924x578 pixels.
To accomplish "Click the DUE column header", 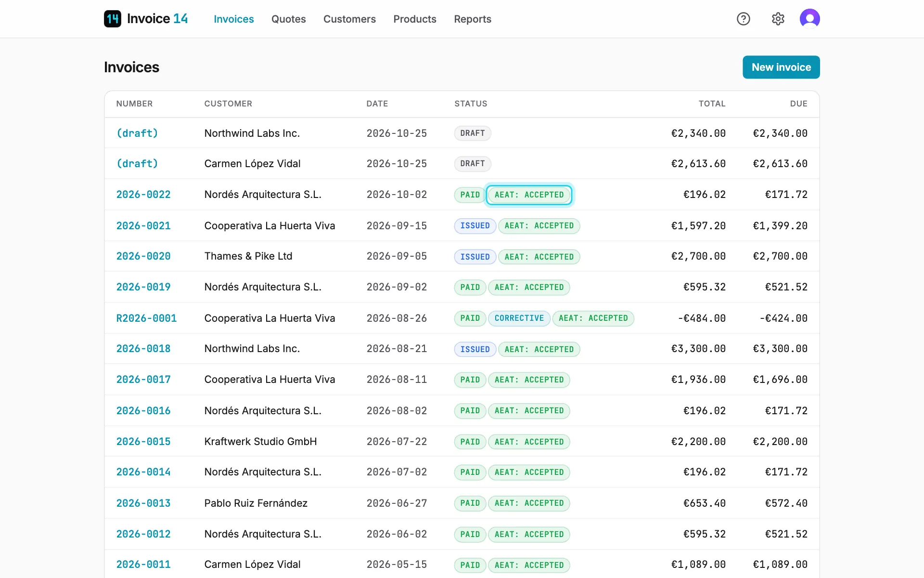I will pos(799,104).
